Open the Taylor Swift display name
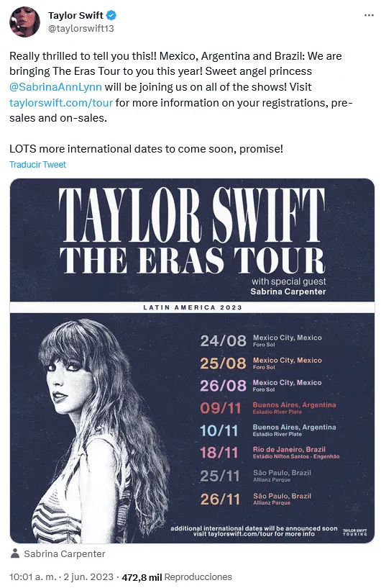The image size is (381, 588). click(x=75, y=15)
